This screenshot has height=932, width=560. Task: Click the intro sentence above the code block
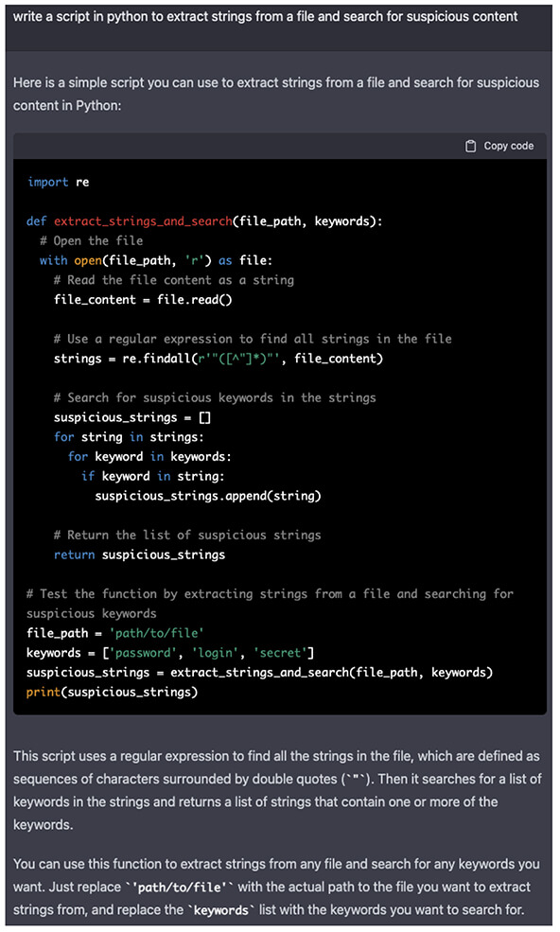(276, 94)
